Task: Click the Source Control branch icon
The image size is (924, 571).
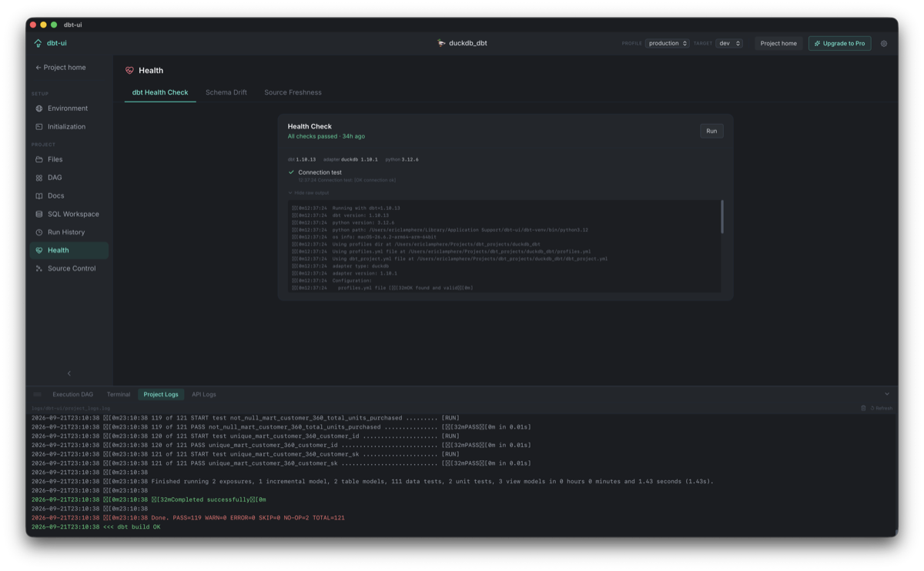Action: 39,269
